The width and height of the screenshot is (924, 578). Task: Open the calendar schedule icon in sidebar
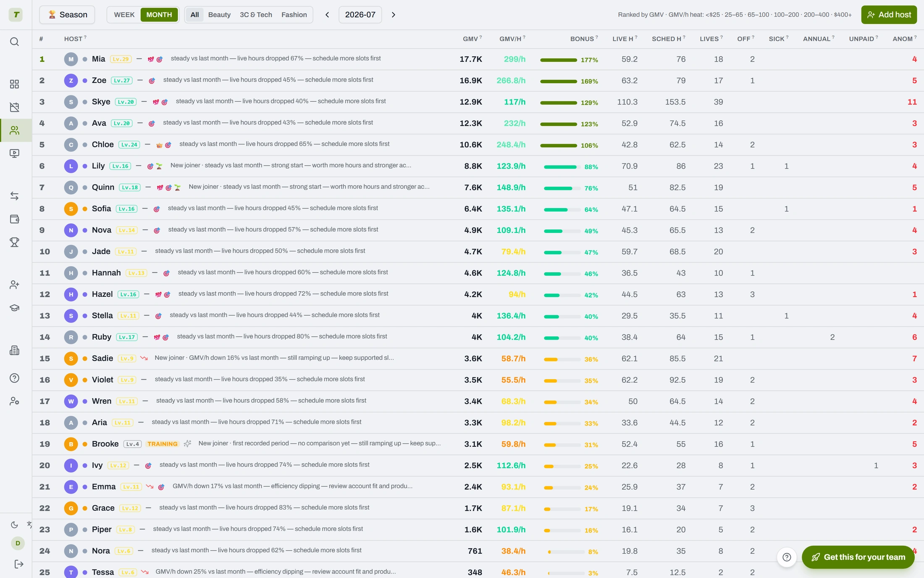click(14, 107)
